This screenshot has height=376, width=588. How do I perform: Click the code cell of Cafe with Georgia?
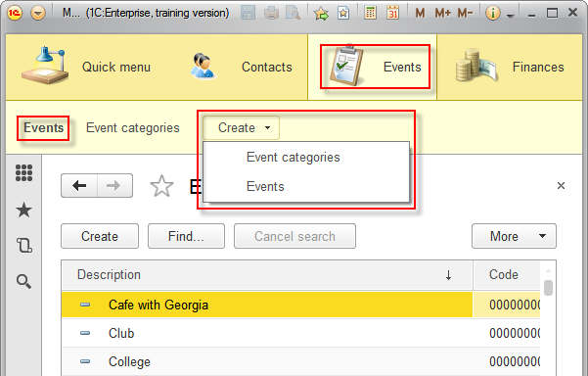click(x=507, y=305)
